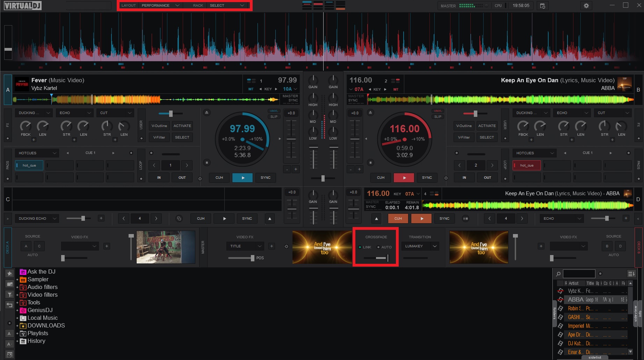The height and width of the screenshot is (360, 644).
Task: Play deck A with blue play button
Action: click(x=243, y=178)
